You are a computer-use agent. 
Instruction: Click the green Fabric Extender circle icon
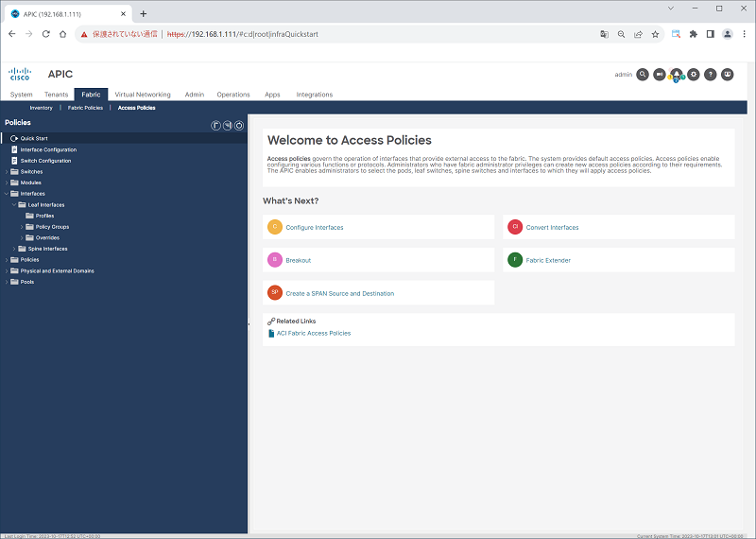(515, 260)
